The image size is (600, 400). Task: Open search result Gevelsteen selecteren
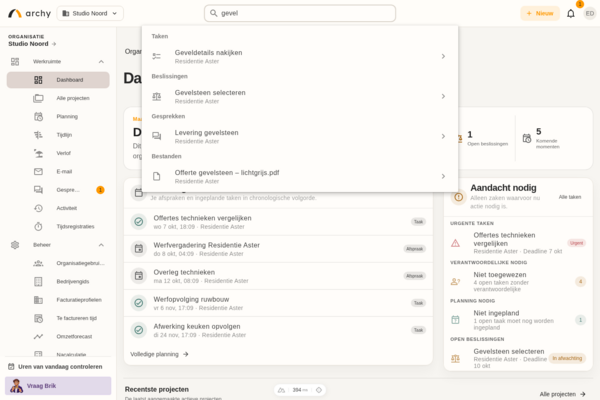tap(300, 96)
